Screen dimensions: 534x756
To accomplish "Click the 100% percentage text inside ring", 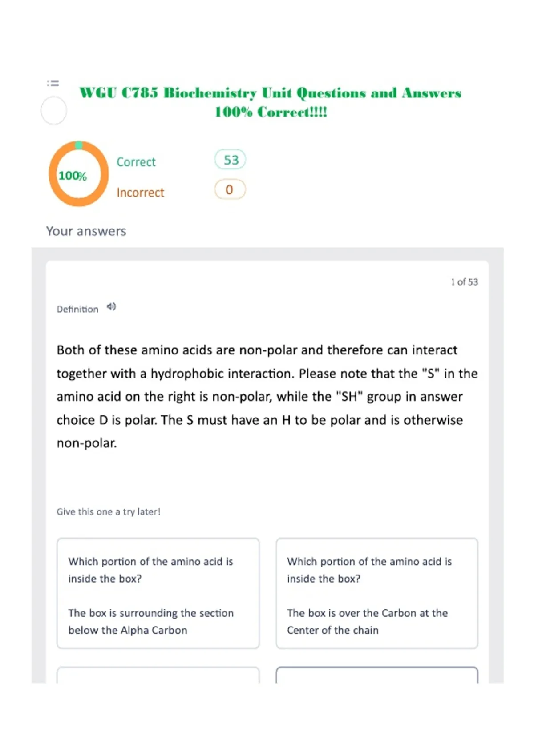I will (x=73, y=176).
